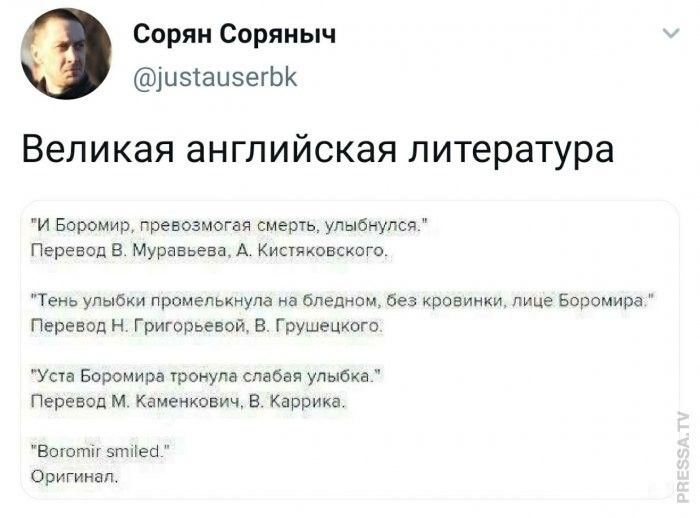The image size is (700, 518).
Task: Open the Сорян Соряныч profile name
Action: point(235,37)
